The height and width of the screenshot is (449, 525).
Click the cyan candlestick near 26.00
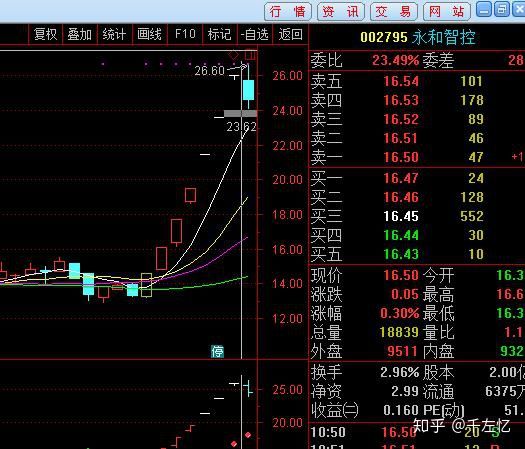coord(248,90)
